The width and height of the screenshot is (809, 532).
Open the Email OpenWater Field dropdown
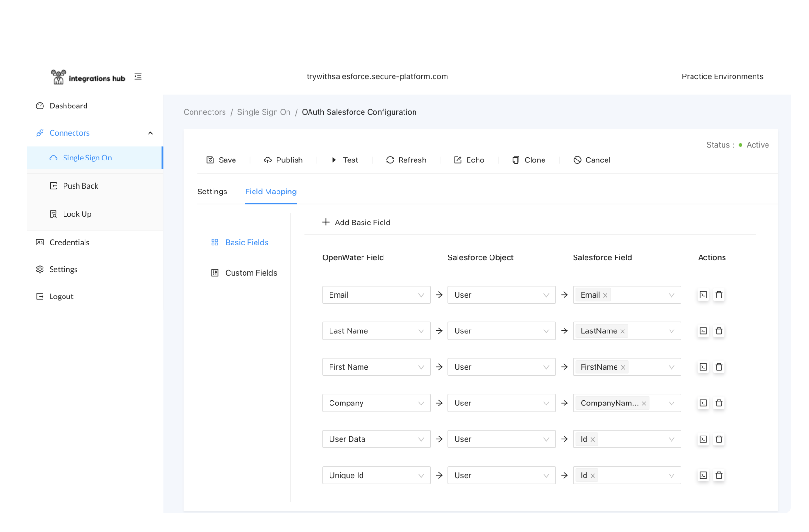[376, 295]
